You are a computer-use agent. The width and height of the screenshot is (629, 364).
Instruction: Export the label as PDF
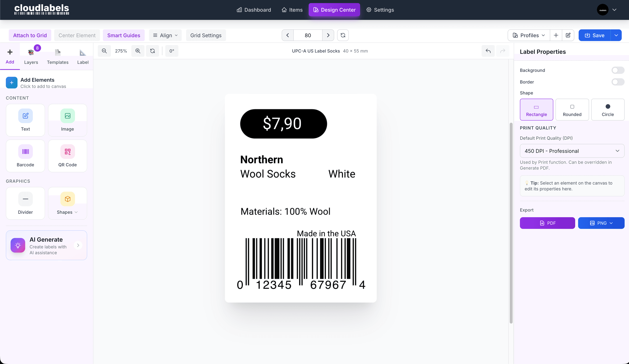(x=547, y=223)
